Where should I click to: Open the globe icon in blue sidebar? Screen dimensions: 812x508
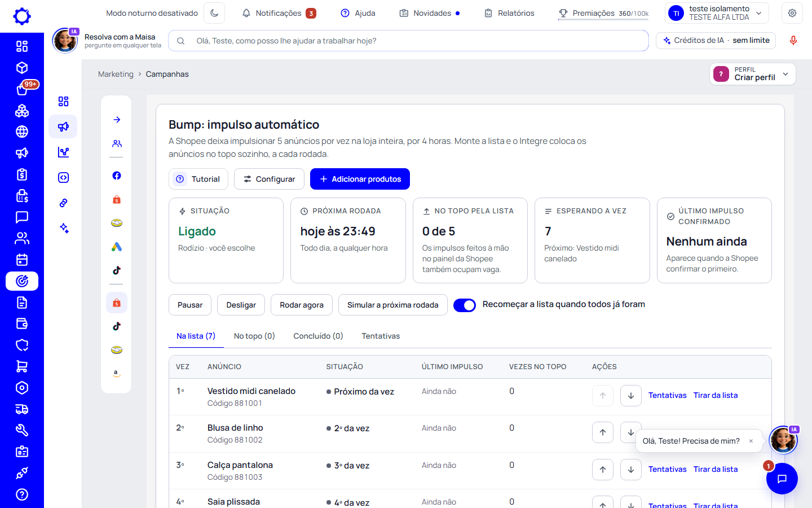[x=22, y=132]
